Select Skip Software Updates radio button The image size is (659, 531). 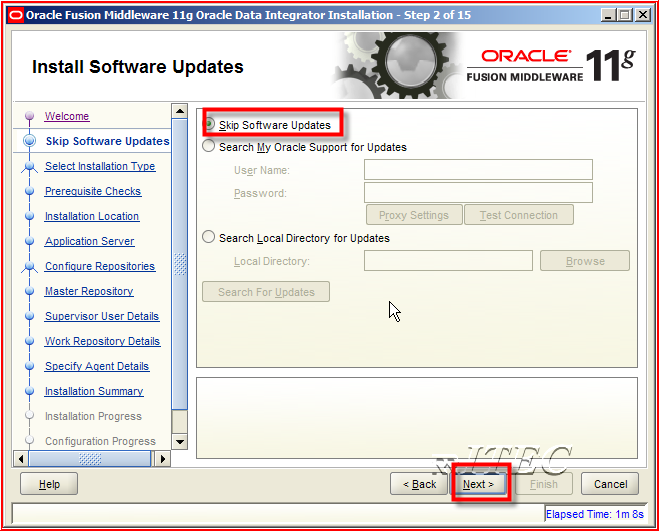209,124
